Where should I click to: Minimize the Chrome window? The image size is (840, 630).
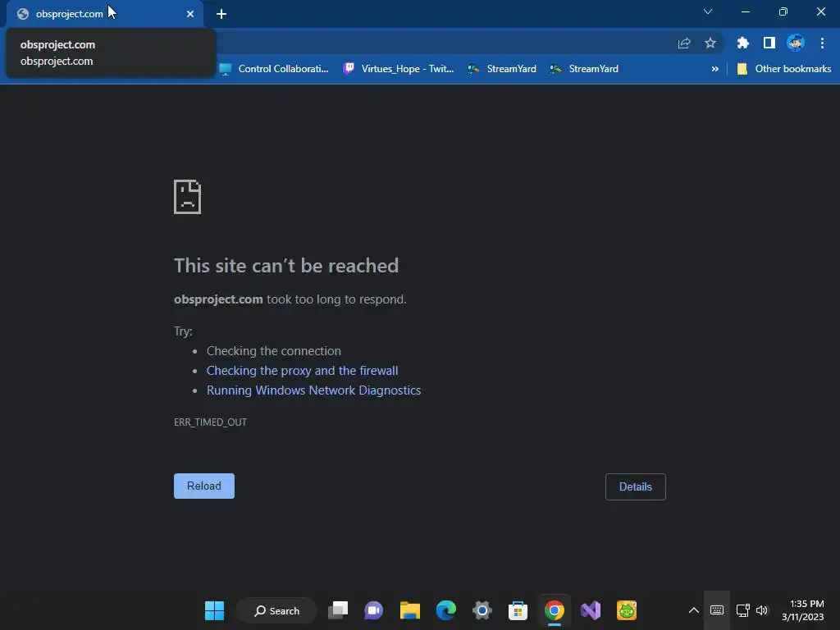pyautogui.click(x=745, y=11)
